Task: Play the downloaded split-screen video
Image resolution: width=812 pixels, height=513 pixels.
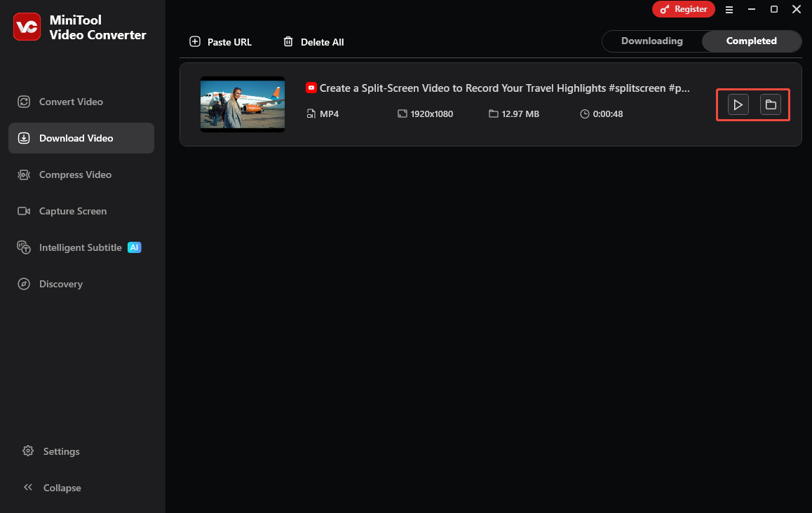Action: 737,104
